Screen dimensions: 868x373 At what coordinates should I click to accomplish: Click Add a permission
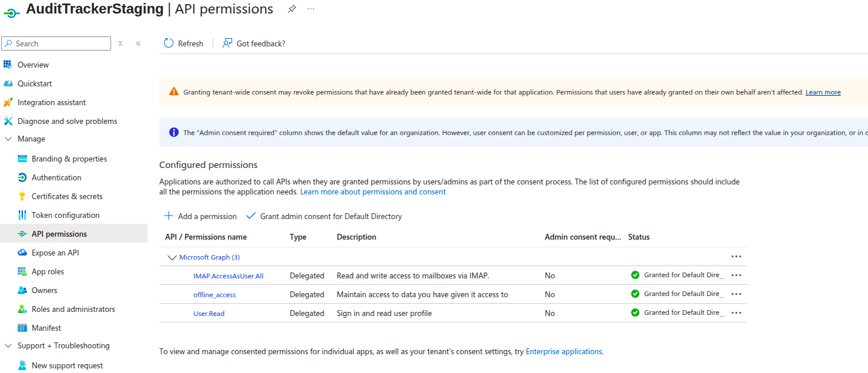(200, 216)
